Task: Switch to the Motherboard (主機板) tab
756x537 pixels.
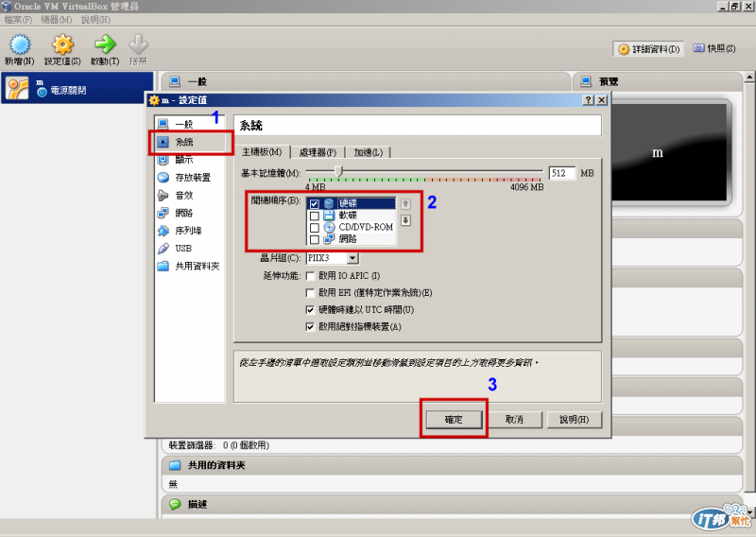Action: click(x=262, y=152)
